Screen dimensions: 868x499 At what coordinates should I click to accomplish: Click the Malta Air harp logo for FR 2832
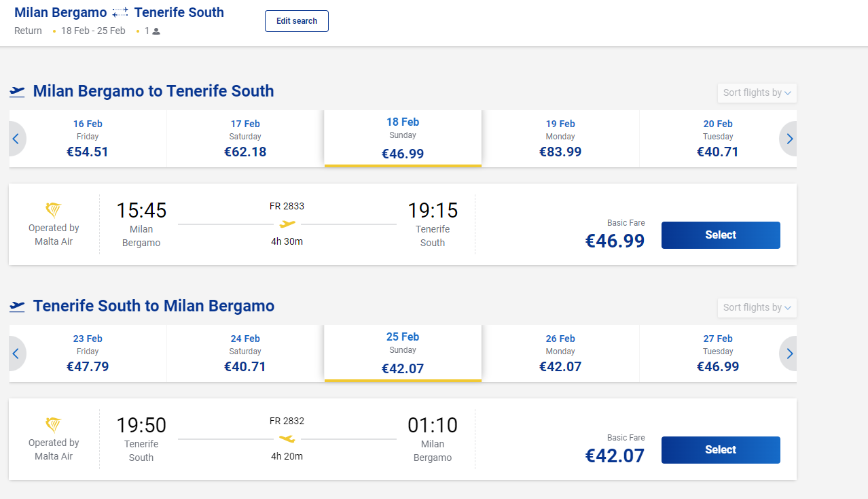pyautogui.click(x=54, y=425)
